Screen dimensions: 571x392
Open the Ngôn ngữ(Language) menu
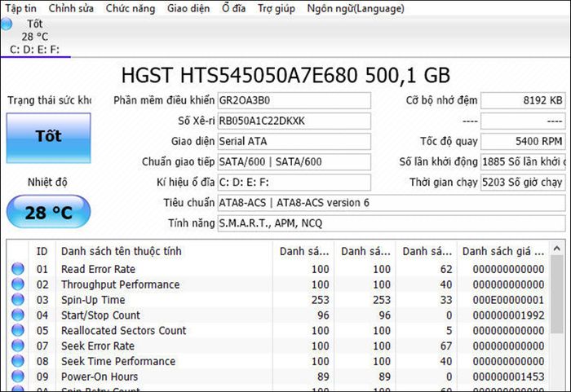(x=355, y=8)
